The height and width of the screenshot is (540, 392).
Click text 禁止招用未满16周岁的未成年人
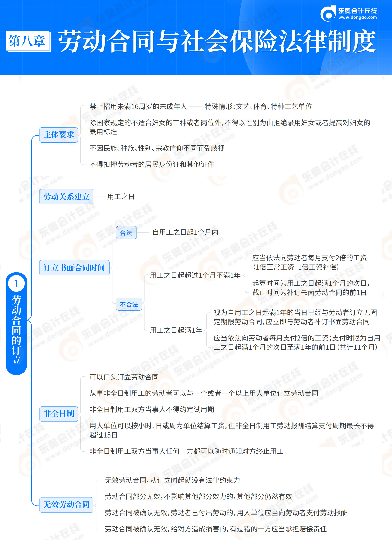click(x=138, y=106)
